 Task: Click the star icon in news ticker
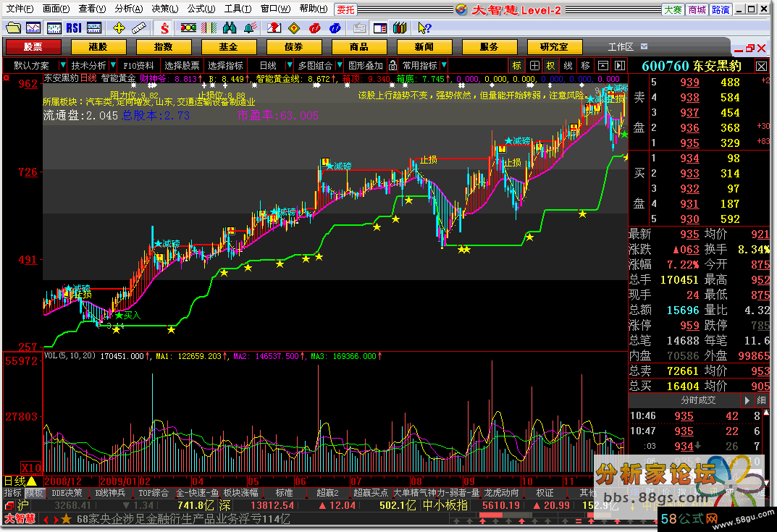pyautogui.click(x=67, y=519)
